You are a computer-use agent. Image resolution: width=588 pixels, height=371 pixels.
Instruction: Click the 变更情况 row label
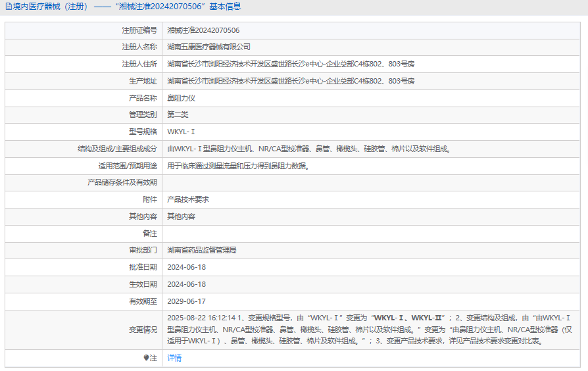(x=143, y=330)
